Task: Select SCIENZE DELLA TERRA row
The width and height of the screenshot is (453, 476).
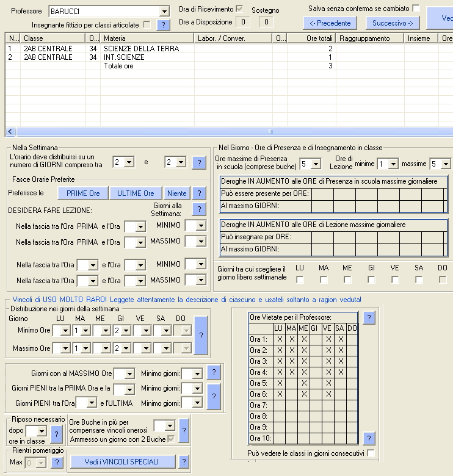Action: pos(229,49)
